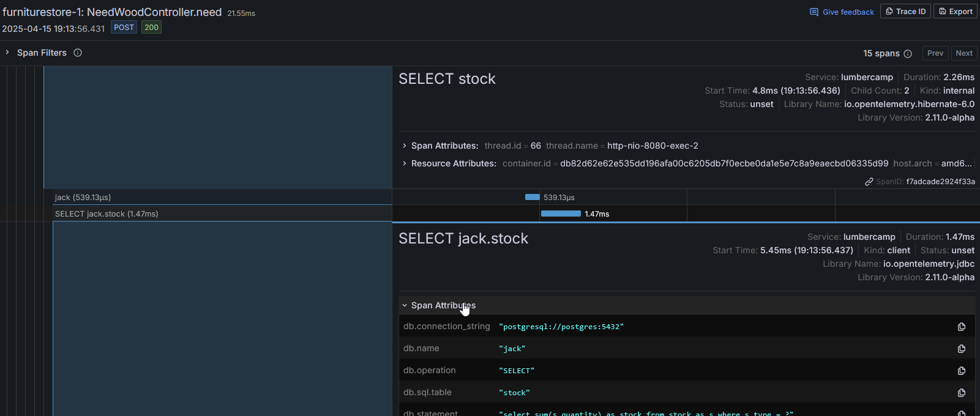Click the SpanID link icon
The height and width of the screenshot is (416, 980).
point(869,182)
